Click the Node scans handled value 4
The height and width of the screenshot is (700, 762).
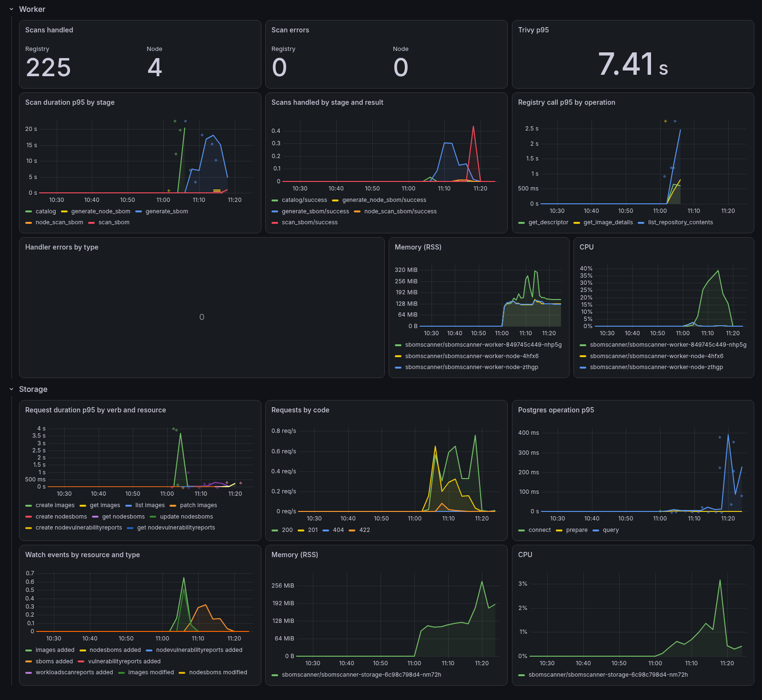(155, 68)
